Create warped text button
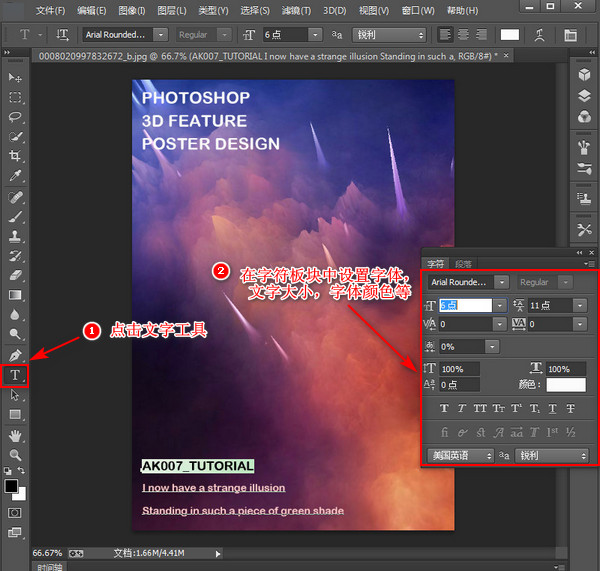Viewport: 600px width, 571px height. pos(540,35)
